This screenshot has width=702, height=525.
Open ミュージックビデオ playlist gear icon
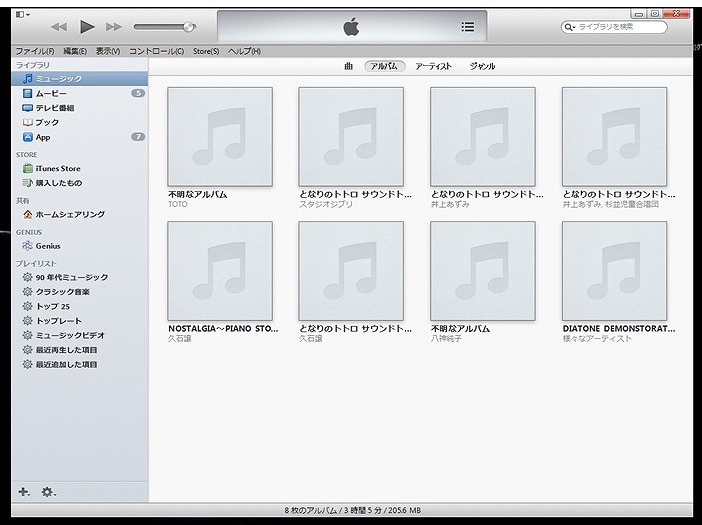28,335
